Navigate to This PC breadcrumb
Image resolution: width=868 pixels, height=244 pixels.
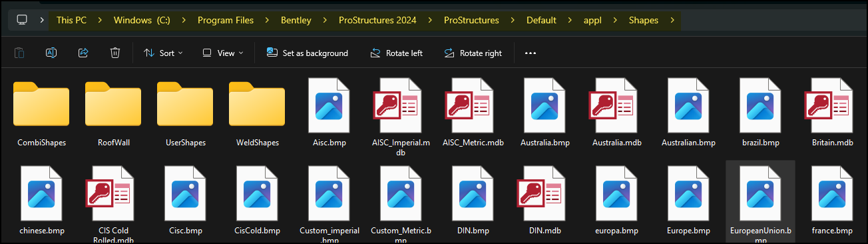pos(72,20)
